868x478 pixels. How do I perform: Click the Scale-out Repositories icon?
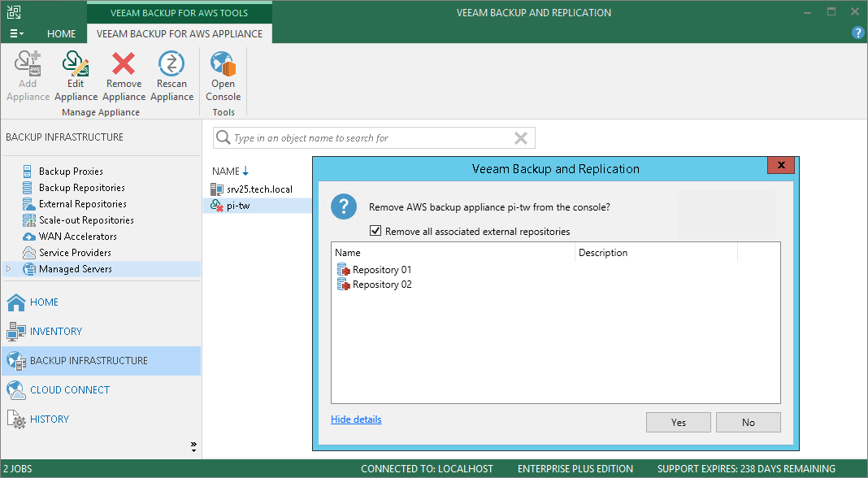[28, 219]
